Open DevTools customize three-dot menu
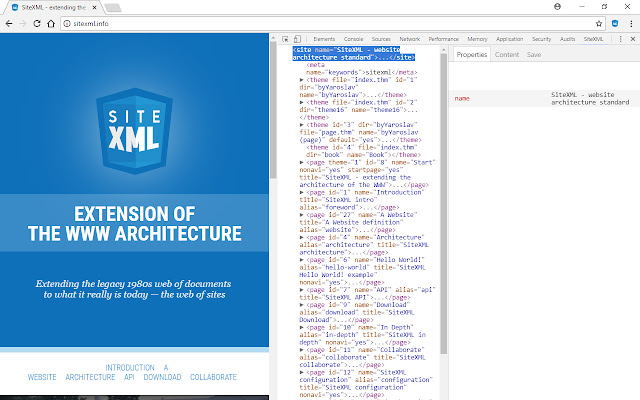The height and width of the screenshot is (400, 640). click(x=620, y=39)
